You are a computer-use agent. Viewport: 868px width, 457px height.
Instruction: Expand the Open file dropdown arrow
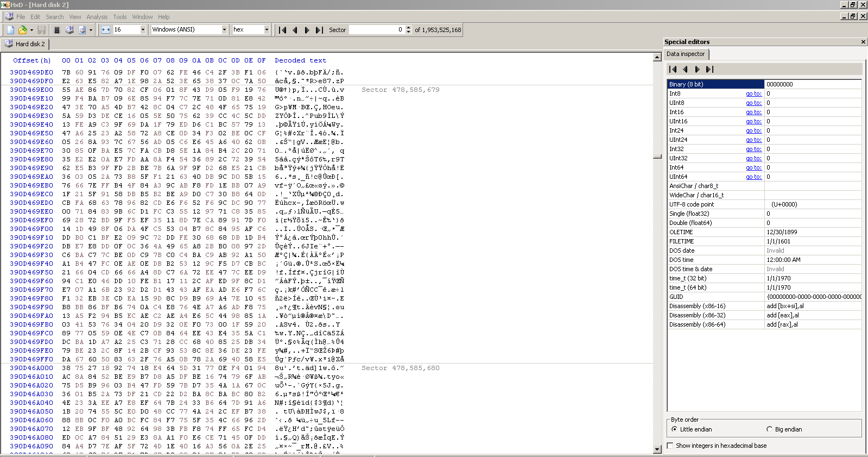pos(31,30)
